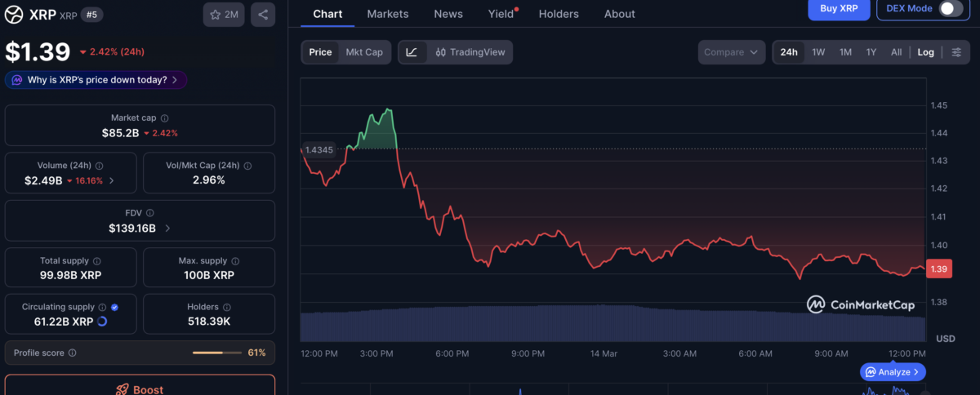Open the Markets tab
Image resolution: width=980 pixels, height=395 pixels.
[388, 14]
